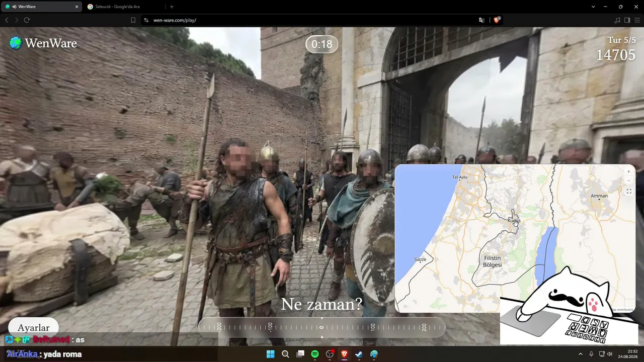Go forward to the next page
Image resolution: width=644 pixels, height=362 pixels.
(x=17, y=20)
